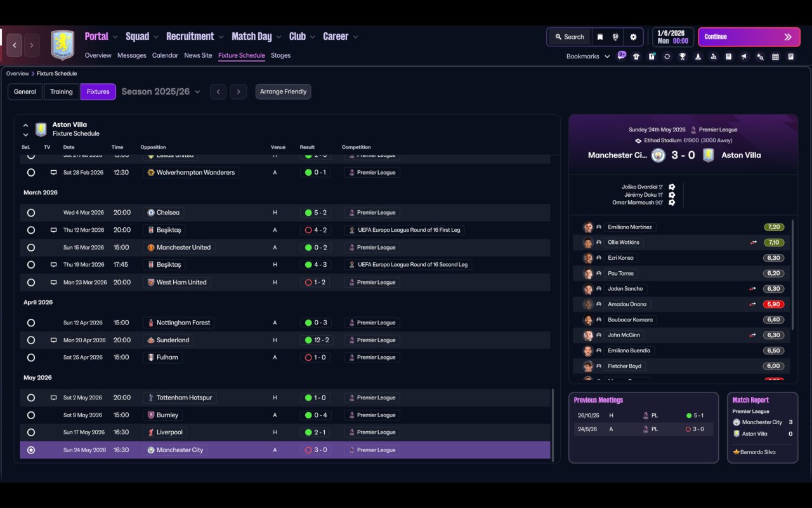Select the Chelsea fixture radio button

(x=31, y=213)
